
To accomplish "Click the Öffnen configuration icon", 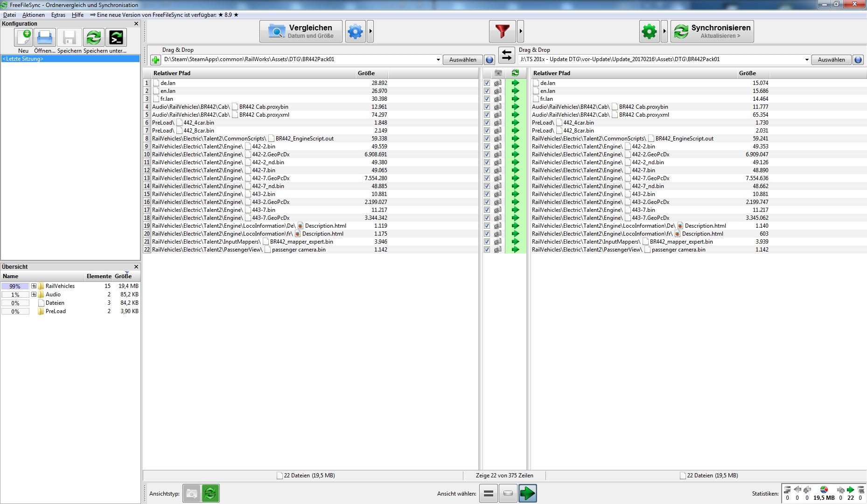I will click(45, 37).
